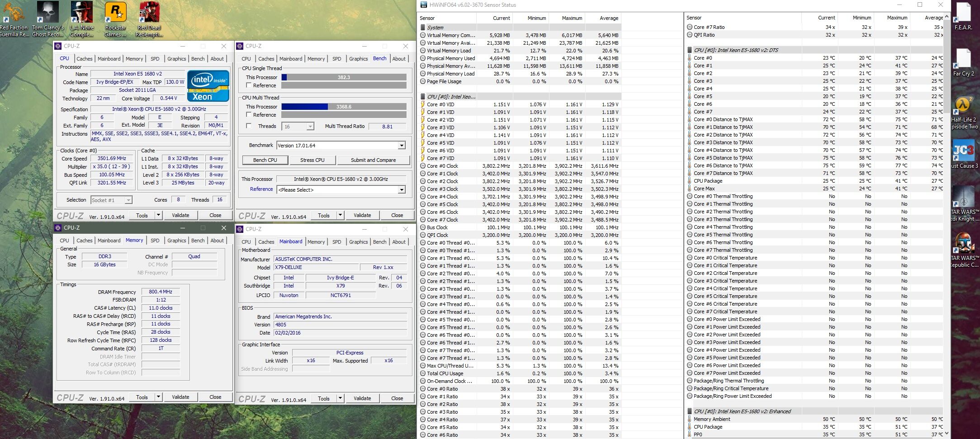Open the Socket #1 selection dropdown
Viewport: 980px width, 439px height.
click(128, 200)
